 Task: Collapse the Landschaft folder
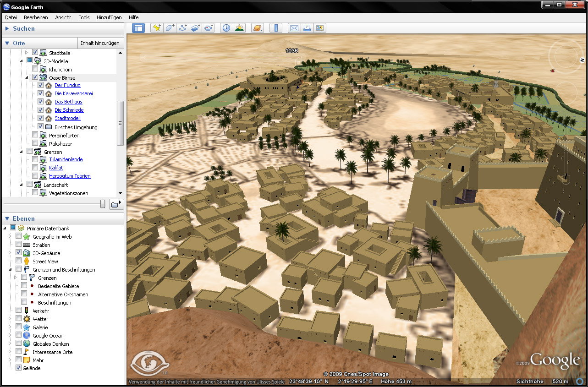(21, 185)
